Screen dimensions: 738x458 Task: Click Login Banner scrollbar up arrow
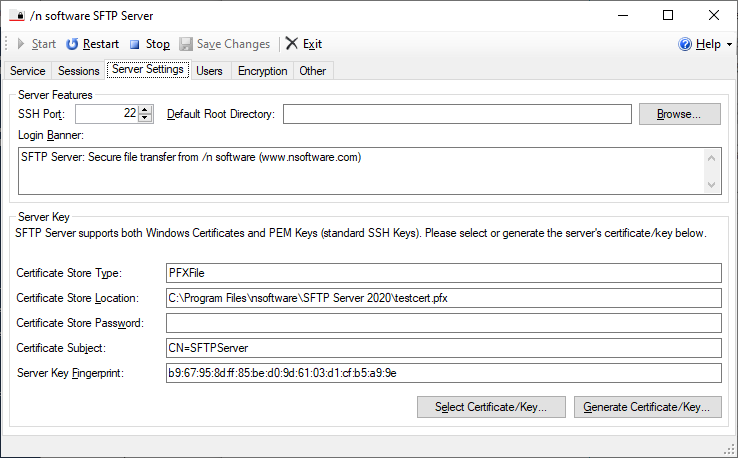[712, 158]
